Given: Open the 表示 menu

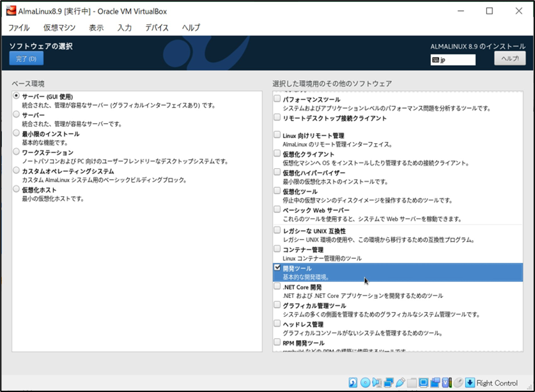Looking at the screenshot, I should pyautogui.click(x=97, y=27).
